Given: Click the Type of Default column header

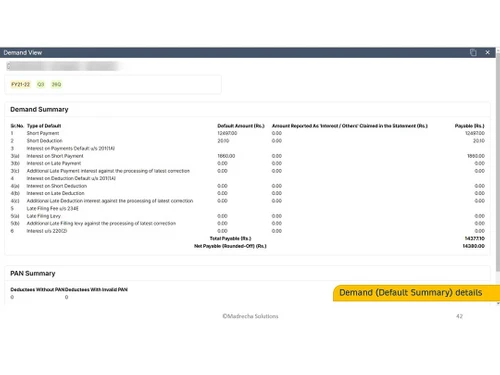Looking at the screenshot, I should (44, 126).
